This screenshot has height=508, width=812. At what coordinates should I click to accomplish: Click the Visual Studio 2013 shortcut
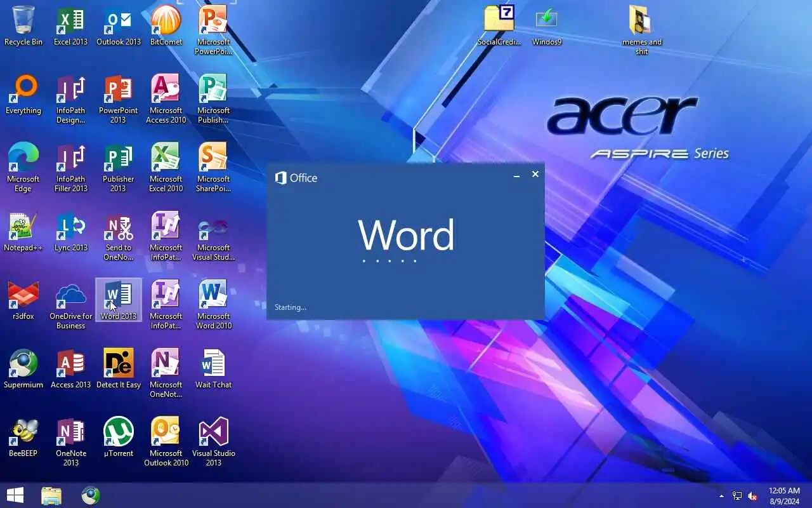pos(214,441)
